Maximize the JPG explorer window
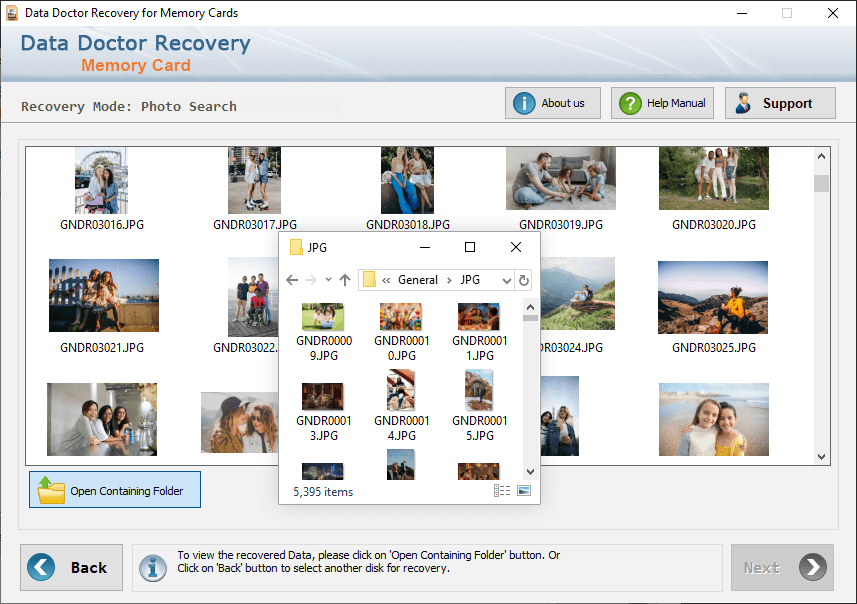Screen dimensions: 857x604 tap(469, 247)
